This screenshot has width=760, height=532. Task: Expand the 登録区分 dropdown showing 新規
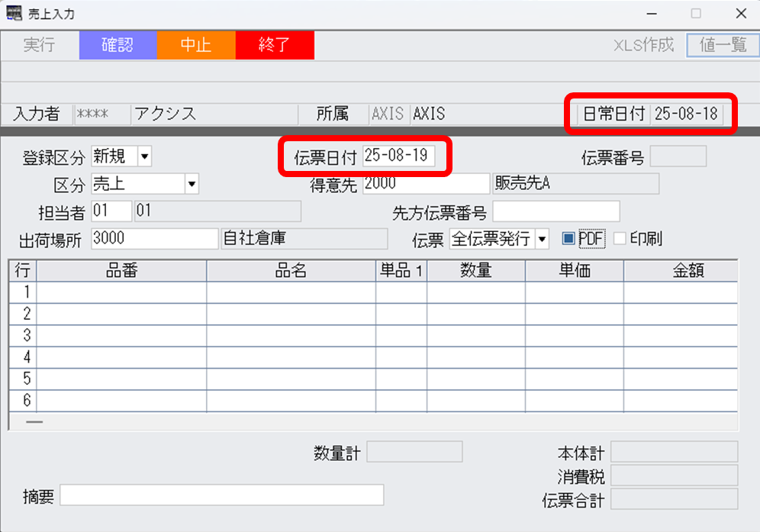click(145, 157)
